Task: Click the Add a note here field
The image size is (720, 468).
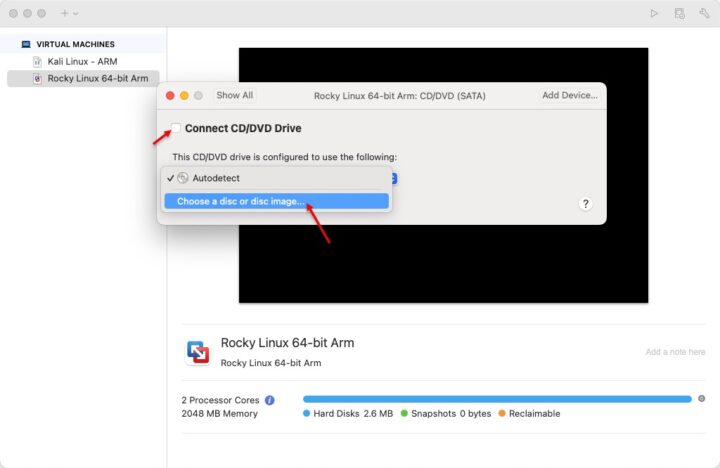Action: click(675, 352)
